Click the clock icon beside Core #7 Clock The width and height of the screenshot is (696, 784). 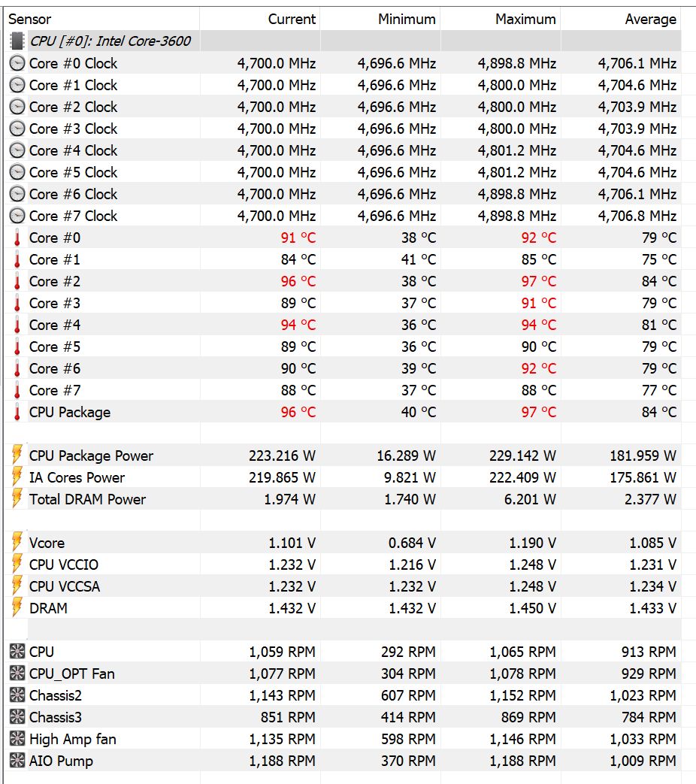tap(17, 216)
